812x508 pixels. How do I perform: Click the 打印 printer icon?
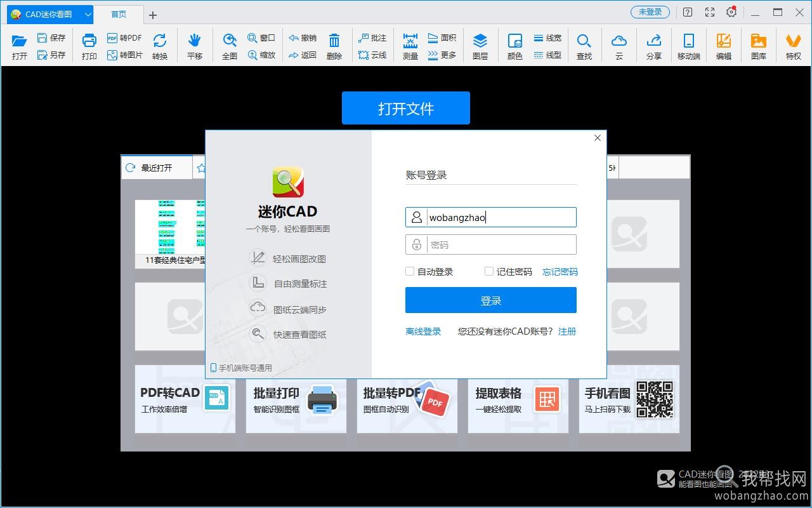tap(89, 41)
